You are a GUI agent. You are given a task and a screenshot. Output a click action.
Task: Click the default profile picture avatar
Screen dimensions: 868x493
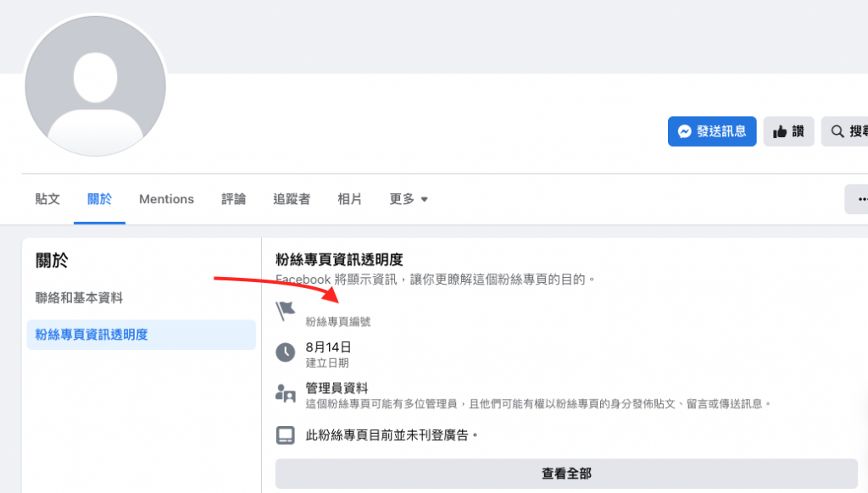pos(95,86)
